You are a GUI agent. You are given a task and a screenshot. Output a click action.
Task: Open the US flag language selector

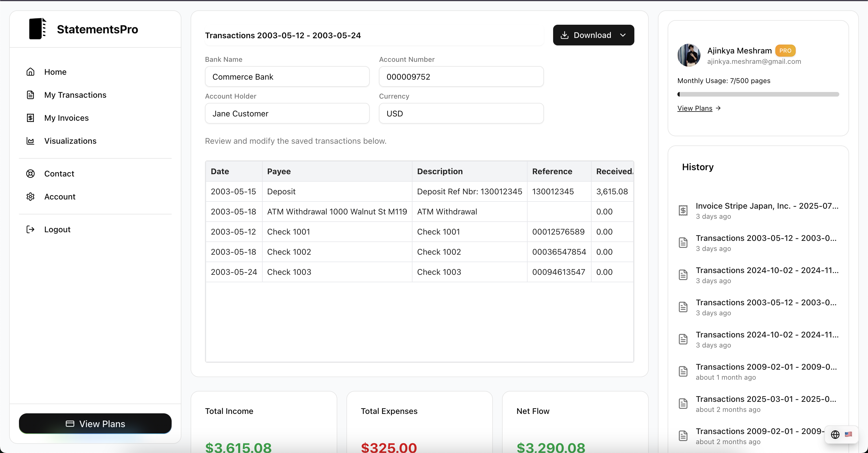point(848,434)
